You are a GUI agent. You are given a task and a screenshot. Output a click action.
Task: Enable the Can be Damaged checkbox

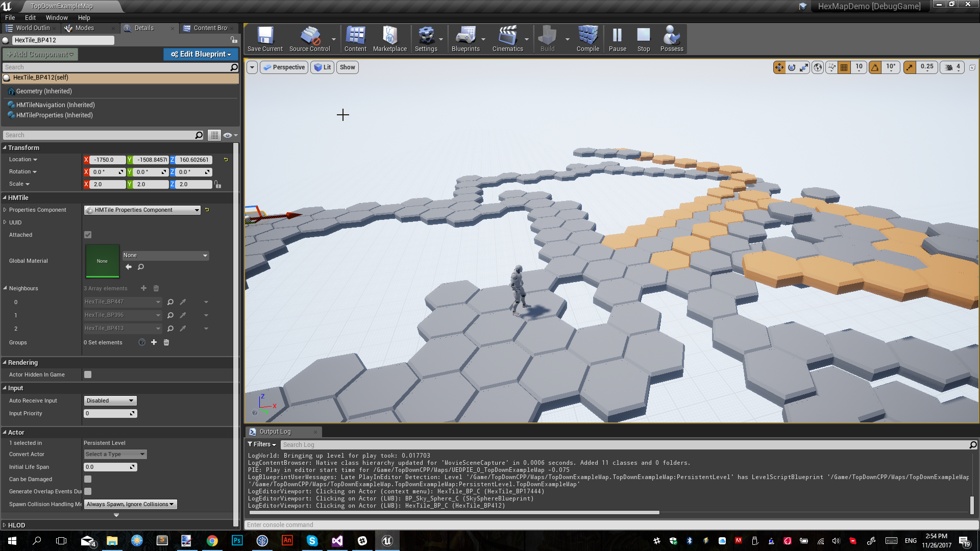[87, 479]
